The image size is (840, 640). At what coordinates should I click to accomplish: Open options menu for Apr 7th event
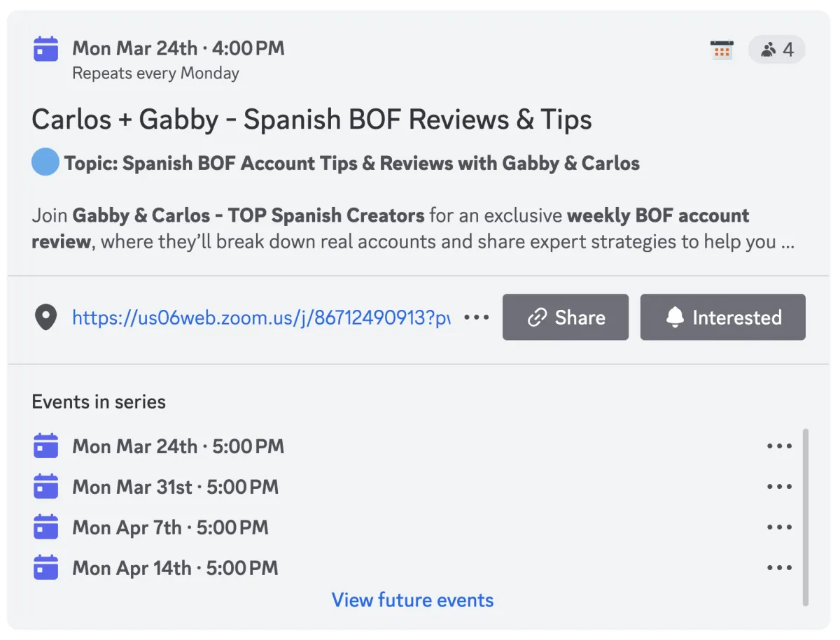779,527
